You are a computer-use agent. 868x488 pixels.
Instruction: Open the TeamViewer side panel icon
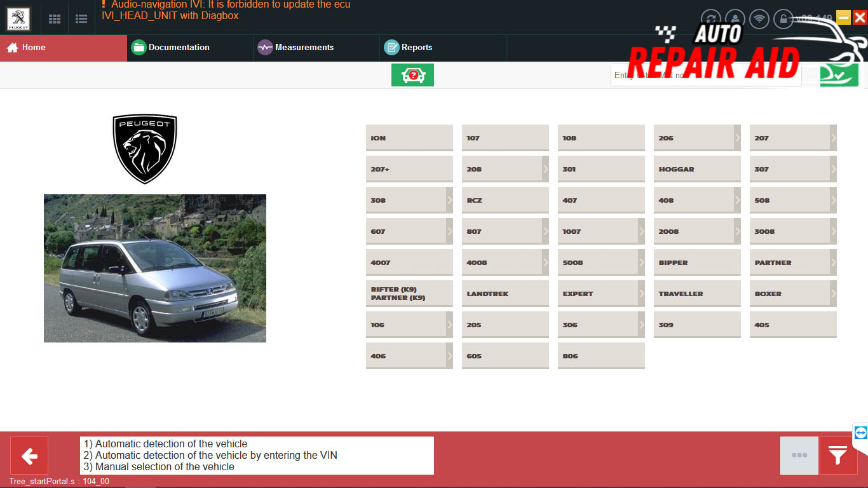pyautogui.click(x=861, y=433)
